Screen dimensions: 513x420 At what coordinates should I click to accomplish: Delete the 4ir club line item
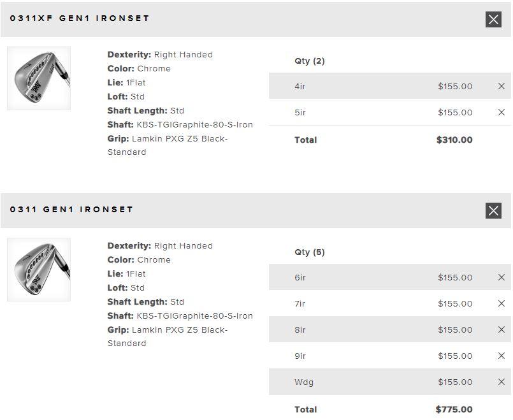click(502, 86)
